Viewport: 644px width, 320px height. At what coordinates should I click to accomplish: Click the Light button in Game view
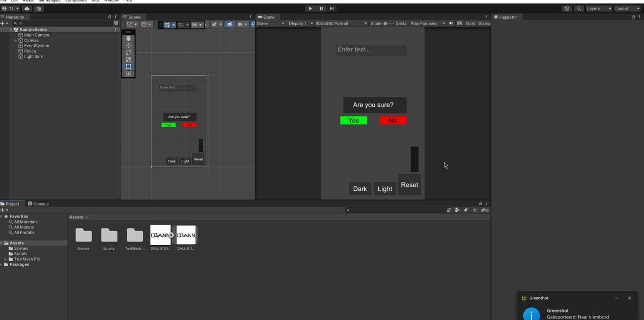pyautogui.click(x=385, y=189)
